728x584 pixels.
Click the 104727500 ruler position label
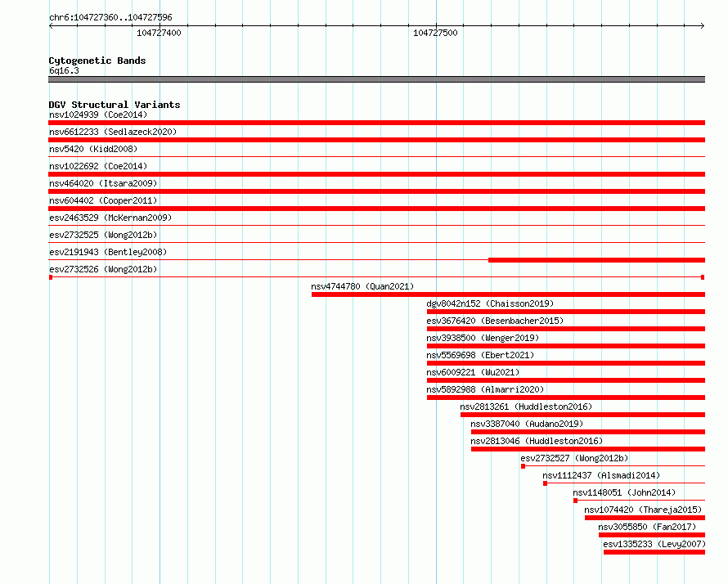click(435, 33)
